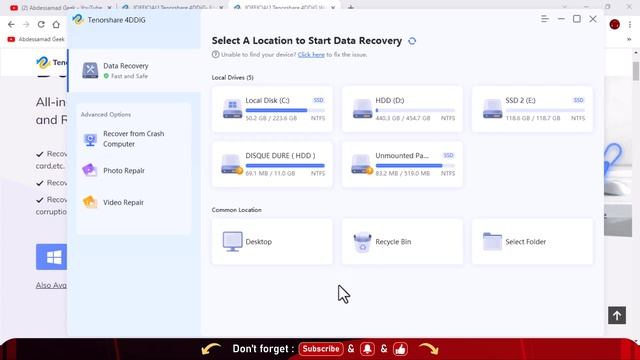Open Recover from Crash Computer option

(133, 139)
